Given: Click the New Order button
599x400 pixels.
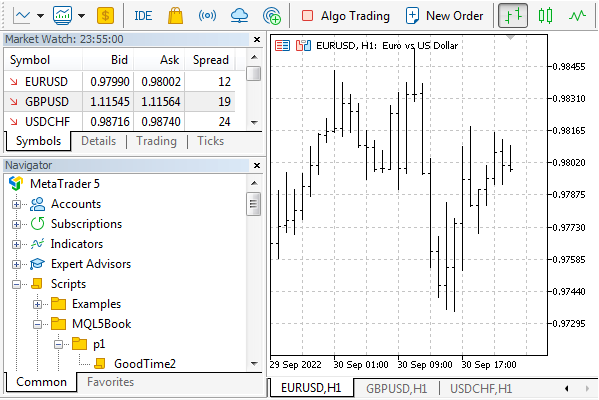Looking at the screenshot, I should click(x=445, y=16).
